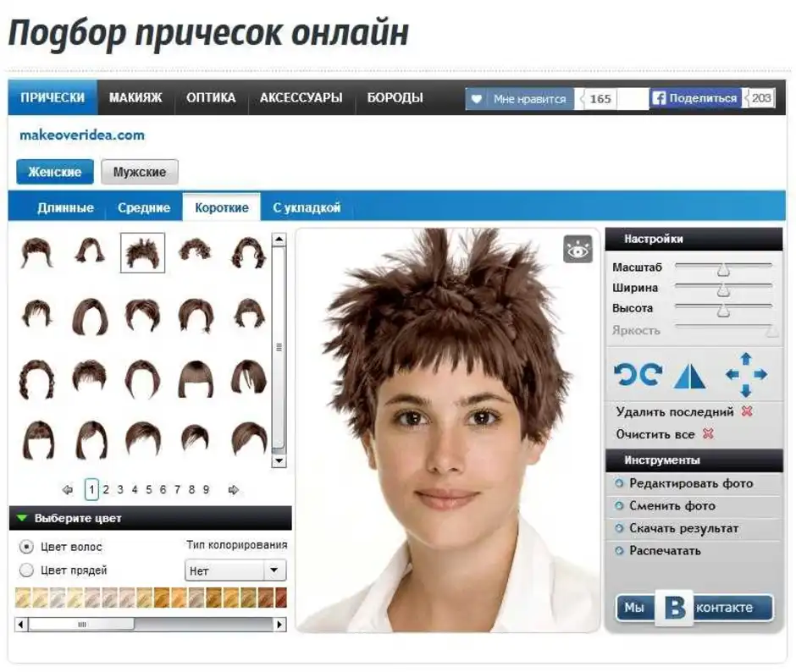Click the Мне нравится like button
The width and height of the screenshot is (796, 672).
pos(520,98)
